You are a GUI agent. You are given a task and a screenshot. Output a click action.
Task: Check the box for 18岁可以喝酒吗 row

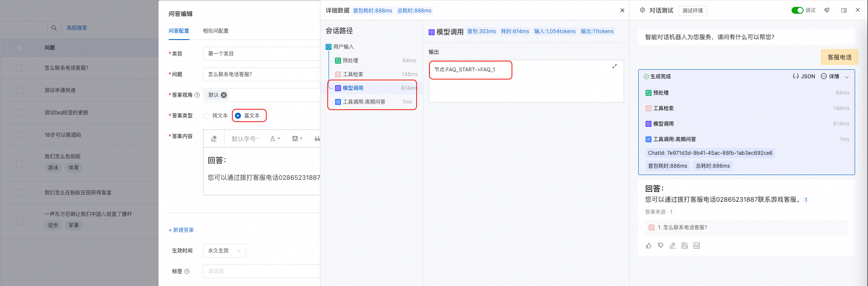(19, 135)
